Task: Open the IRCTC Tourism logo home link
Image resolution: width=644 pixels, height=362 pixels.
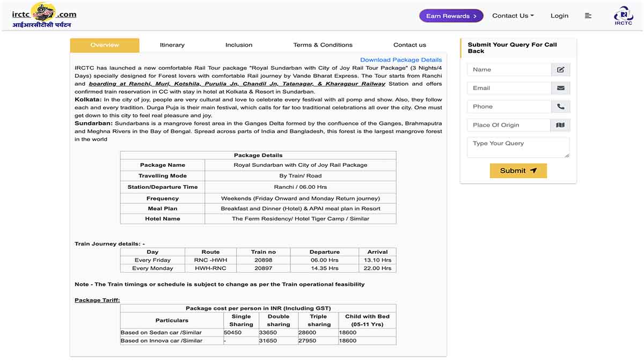Action: [44, 16]
